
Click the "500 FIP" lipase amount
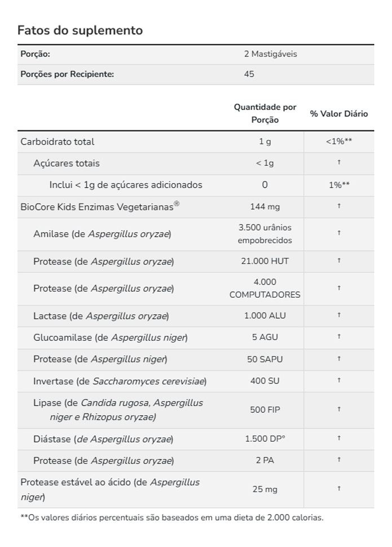click(x=265, y=409)
